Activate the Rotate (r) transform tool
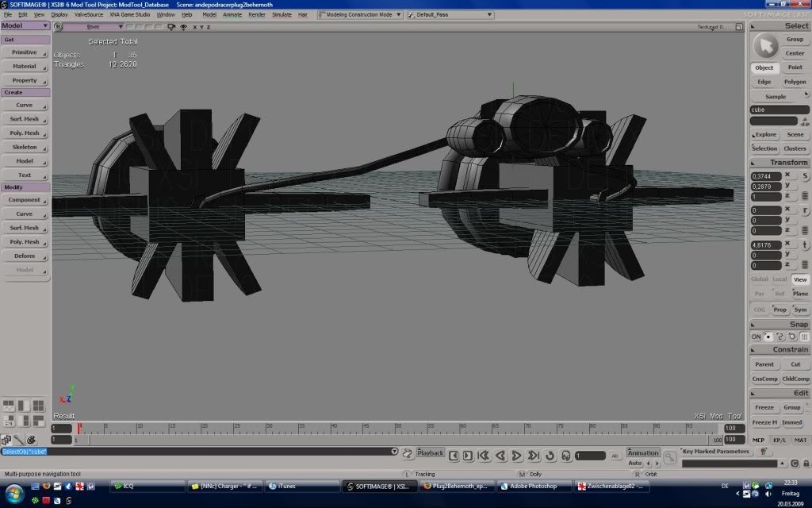812x508 pixels. tap(806, 210)
